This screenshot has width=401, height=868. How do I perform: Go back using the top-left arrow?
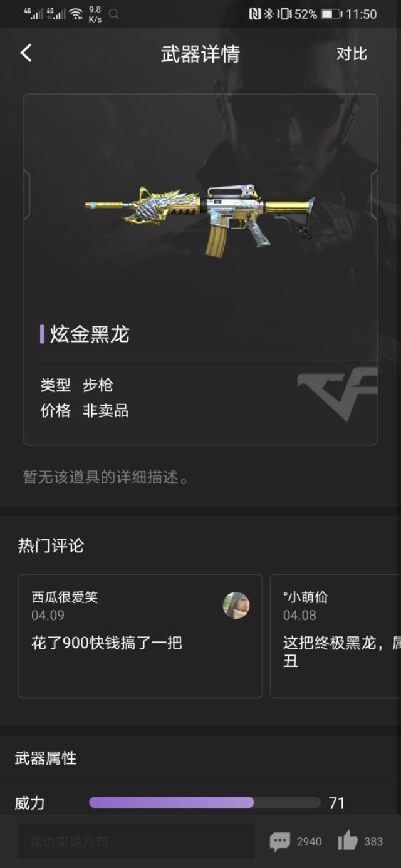click(26, 53)
